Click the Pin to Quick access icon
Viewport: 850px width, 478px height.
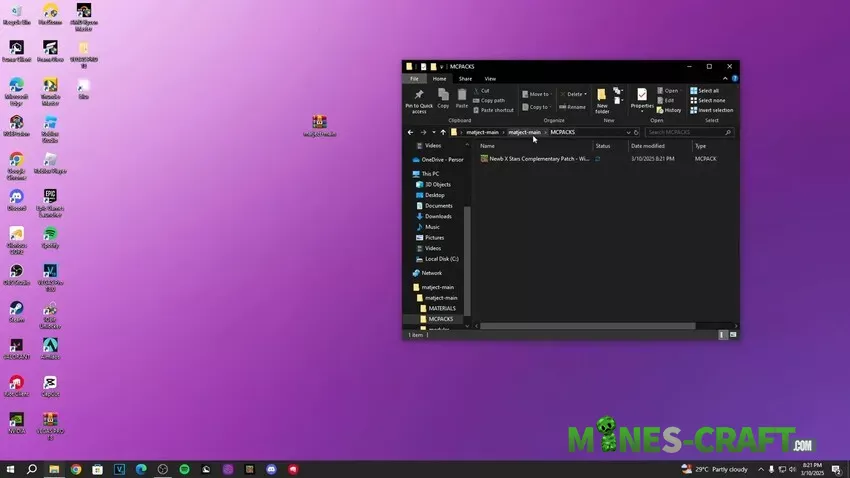click(418, 96)
